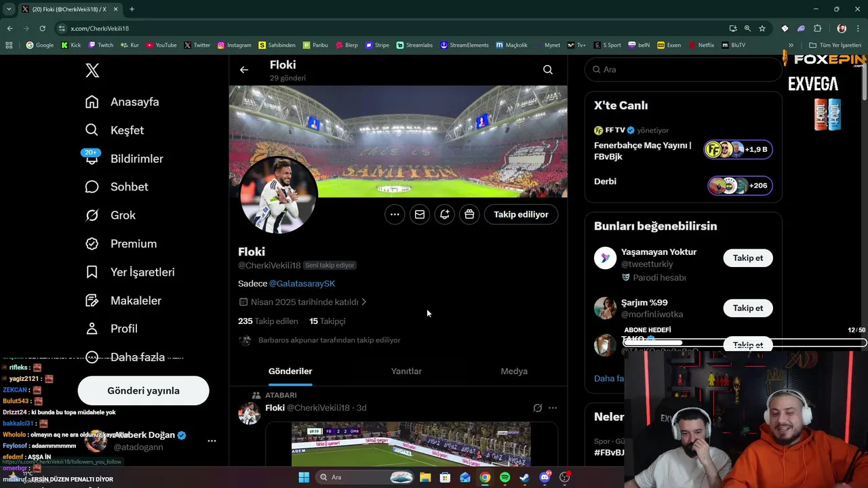The width and height of the screenshot is (868, 488).
Task: Open Makaleler in the sidebar
Action: [123, 300]
